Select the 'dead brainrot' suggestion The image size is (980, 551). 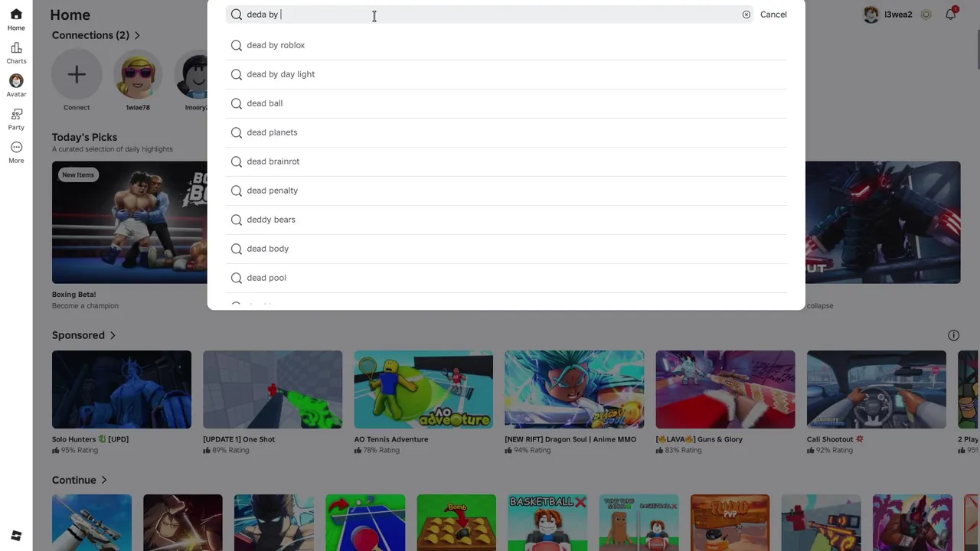click(x=506, y=161)
